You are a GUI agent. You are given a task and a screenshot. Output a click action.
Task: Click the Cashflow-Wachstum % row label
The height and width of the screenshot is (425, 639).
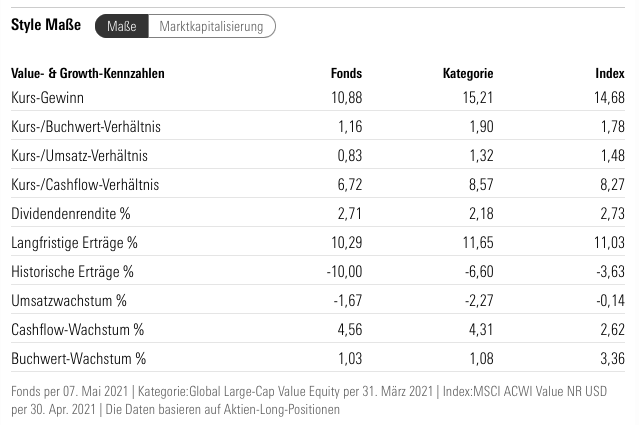78,329
